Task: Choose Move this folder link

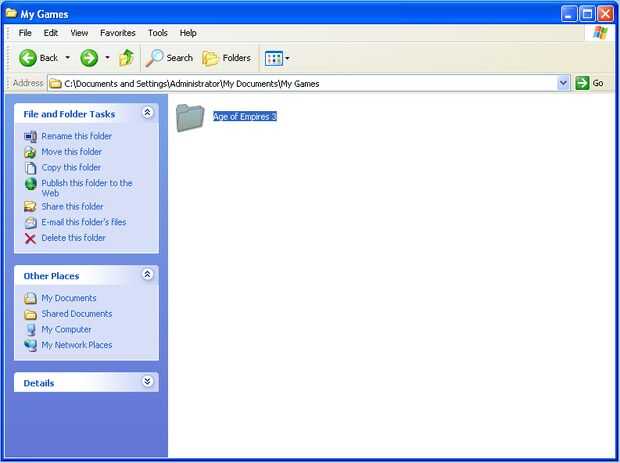Action: tap(72, 152)
